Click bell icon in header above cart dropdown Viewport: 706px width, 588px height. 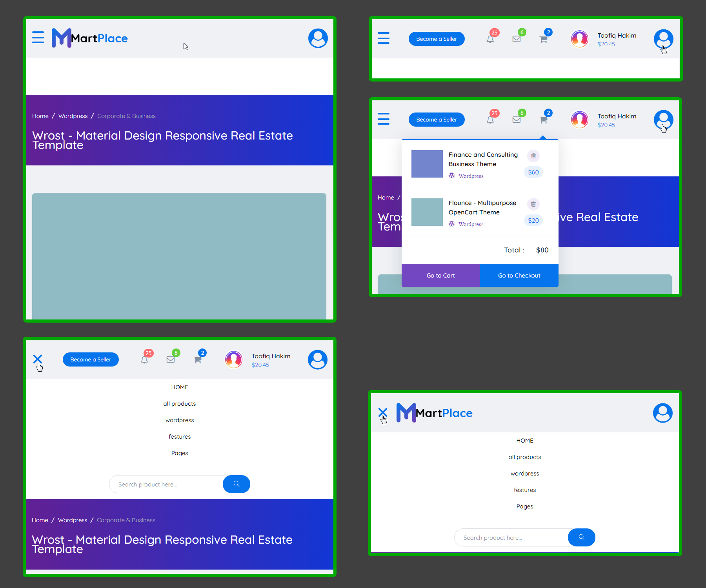[490, 120]
